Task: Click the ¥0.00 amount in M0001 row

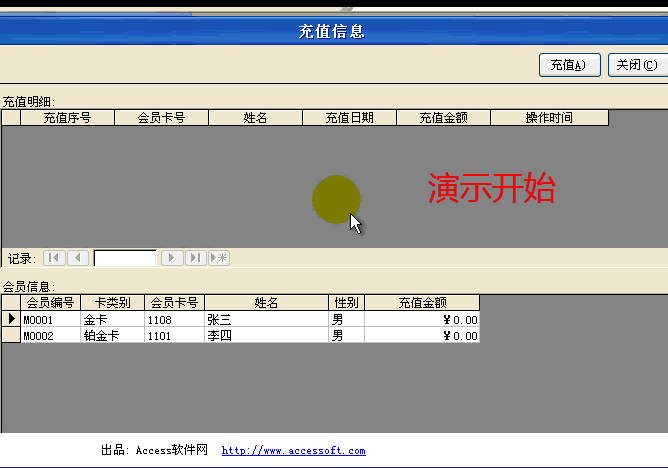Action: (422, 319)
